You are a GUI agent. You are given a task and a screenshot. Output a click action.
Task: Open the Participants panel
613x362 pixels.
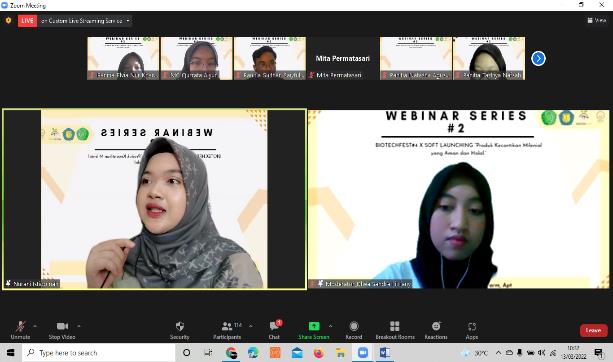pos(228,330)
